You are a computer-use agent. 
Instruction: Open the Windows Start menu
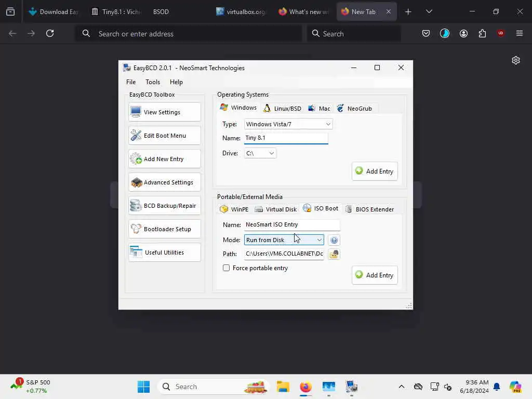tap(143, 387)
